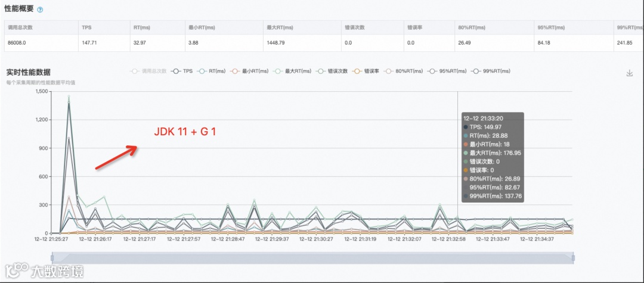Open the help icon beside 性能概要
The height and width of the screenshot is (283, 644).
[x=40, y=10]
